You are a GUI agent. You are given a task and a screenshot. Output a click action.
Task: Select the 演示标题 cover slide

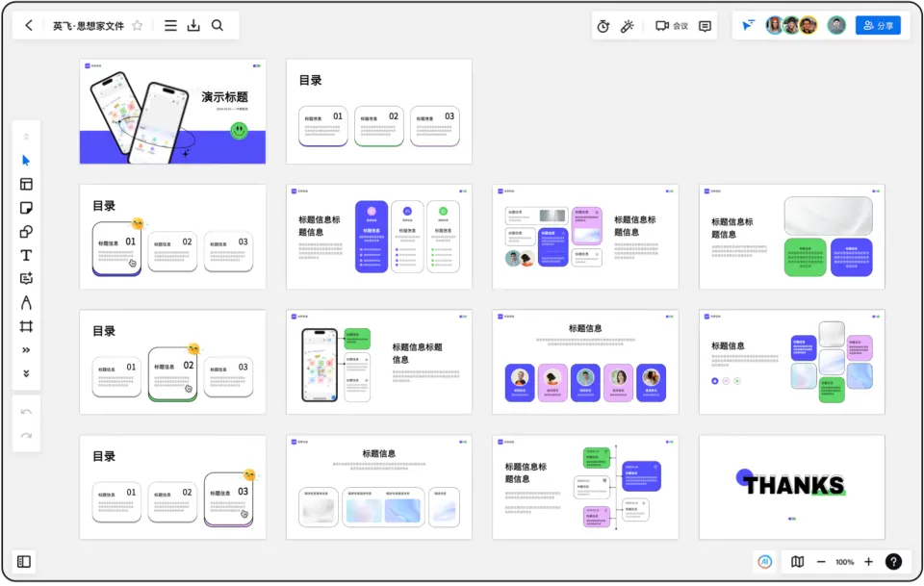[x=172, y=112]
